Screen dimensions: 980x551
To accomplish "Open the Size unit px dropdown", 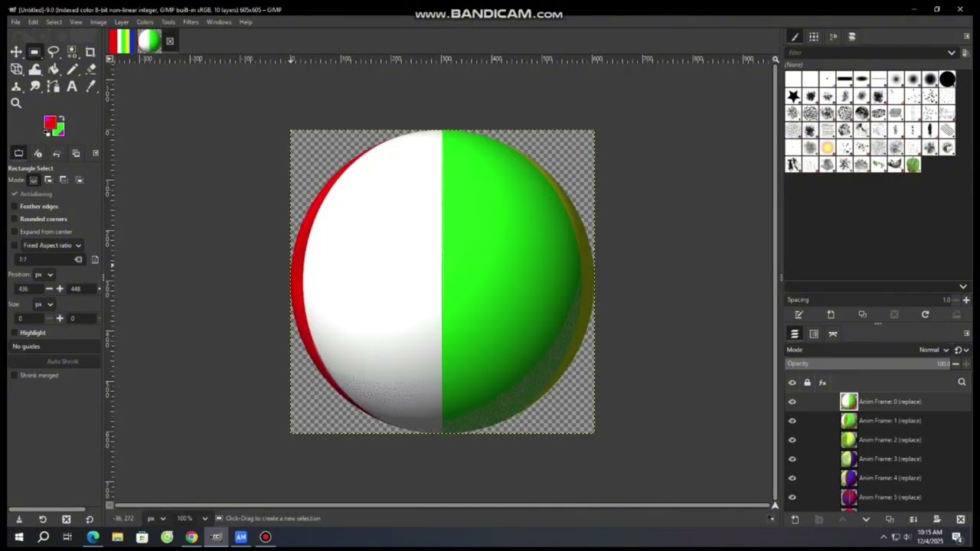I will coord(44,304).
